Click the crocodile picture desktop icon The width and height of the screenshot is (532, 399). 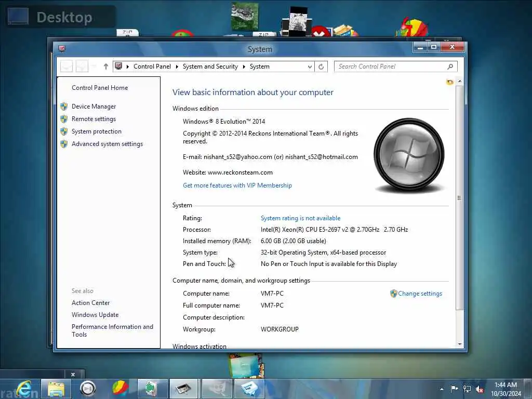pos(245,16)
